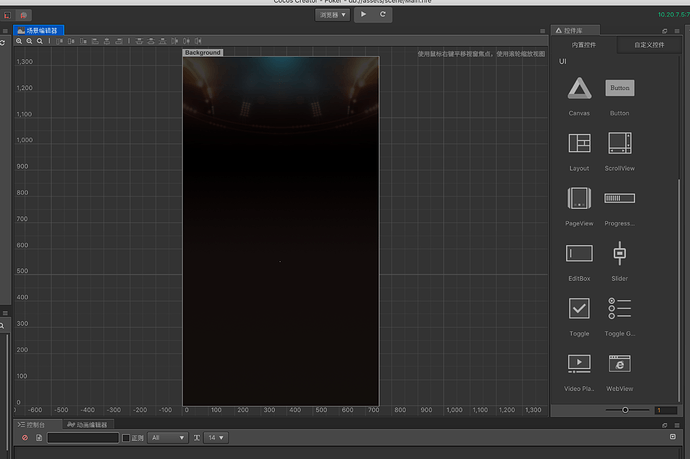This screenshot has height=459, width=690.
Task: Open the font size 14 dropdown
Action: tap(216, 437)
